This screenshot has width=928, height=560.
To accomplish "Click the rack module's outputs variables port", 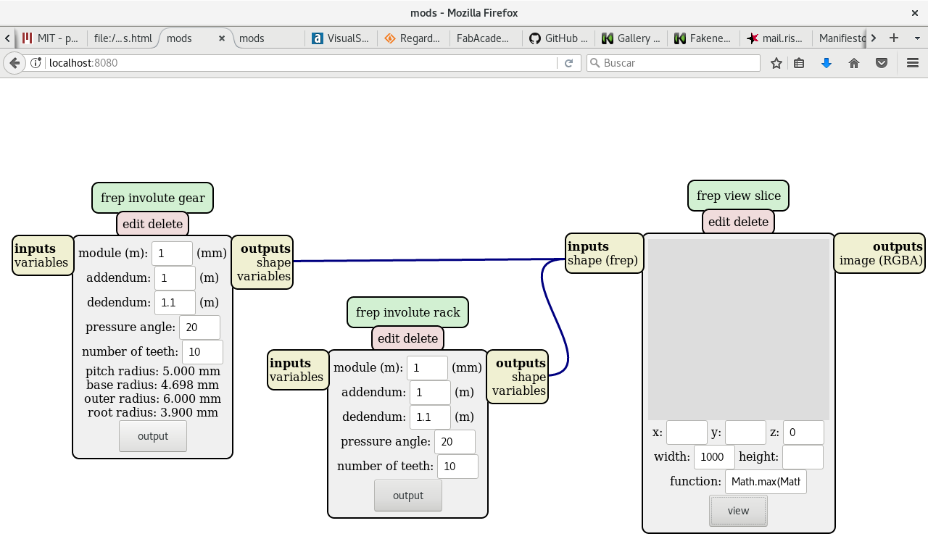I will [519, 390].
